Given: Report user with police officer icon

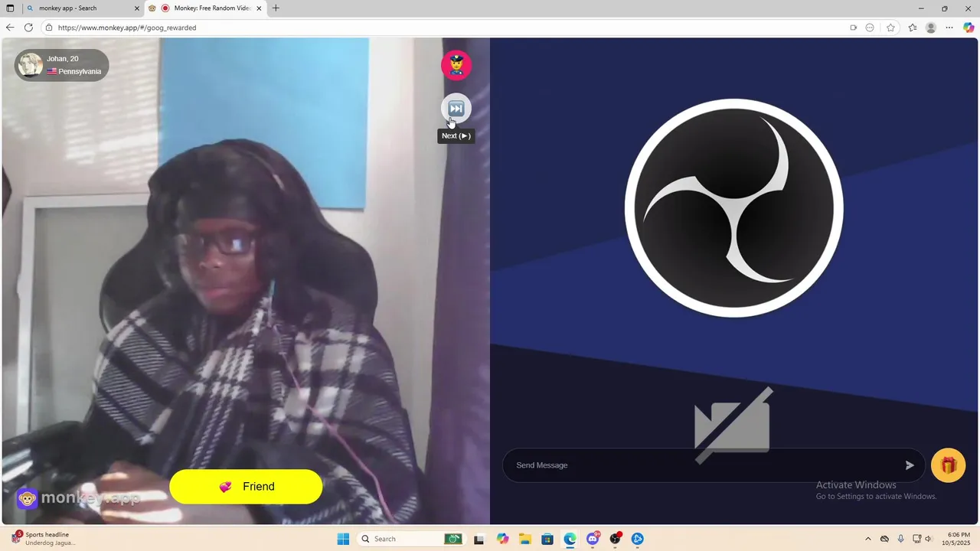Looking at the screenshot, I should click(x=456, y=65).
